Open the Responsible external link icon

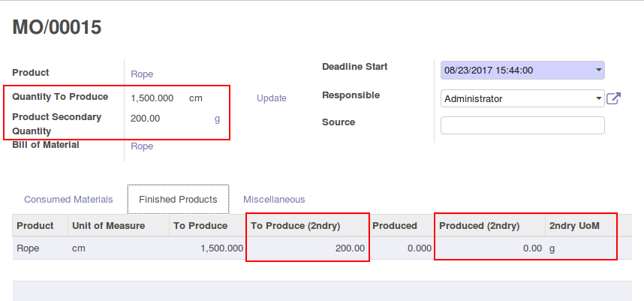(613, 98)
